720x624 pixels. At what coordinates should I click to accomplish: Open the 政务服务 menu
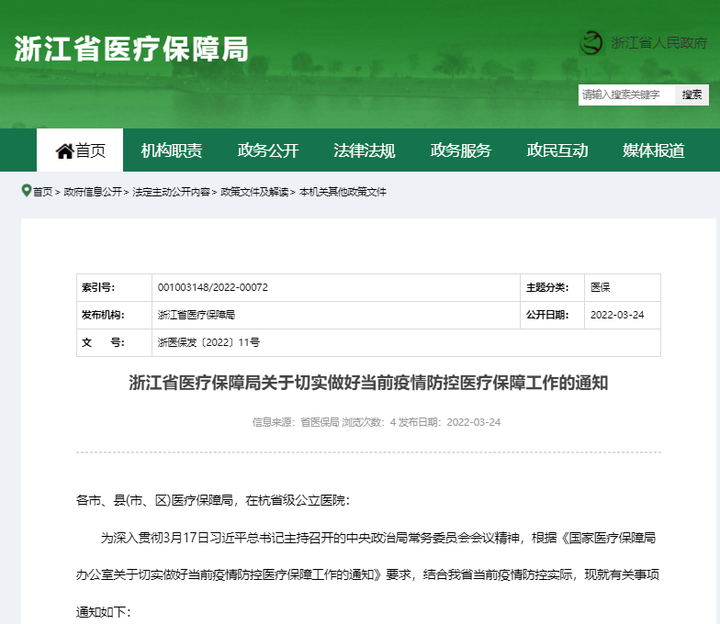[x=461, y=151]
